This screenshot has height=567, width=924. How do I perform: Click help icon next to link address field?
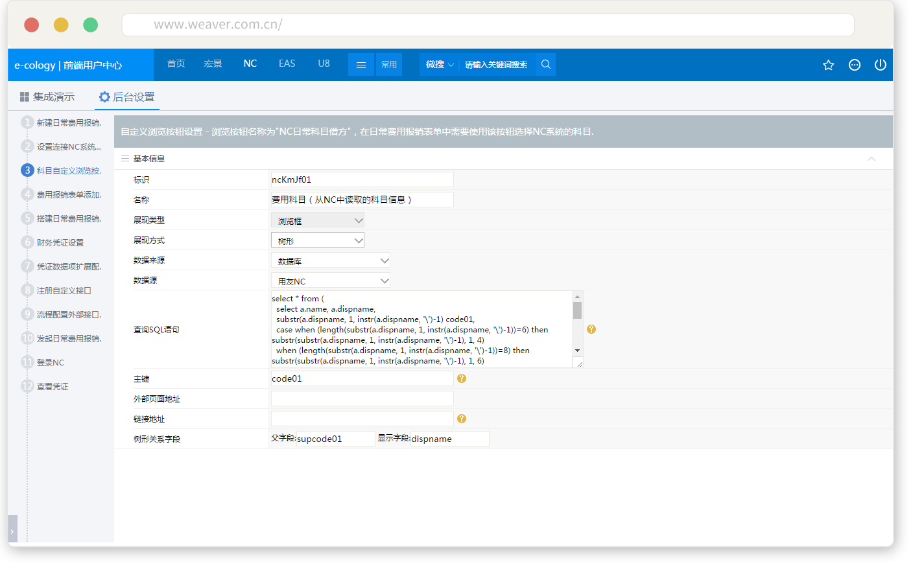tap(462, 419)
